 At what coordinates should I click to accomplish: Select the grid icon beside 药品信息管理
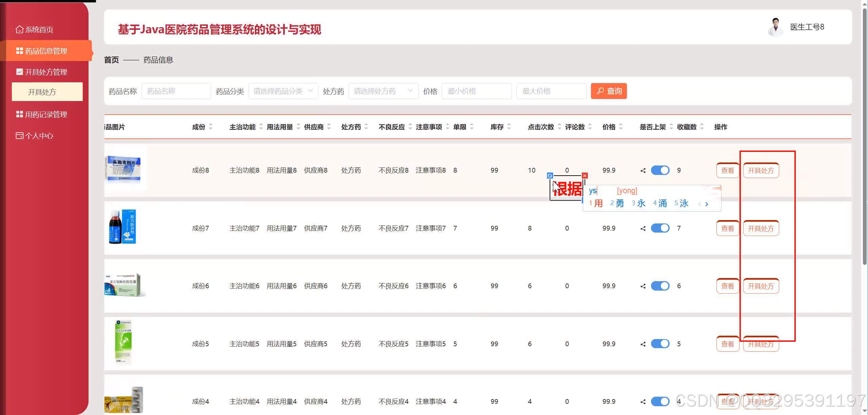tap(19, 51)
